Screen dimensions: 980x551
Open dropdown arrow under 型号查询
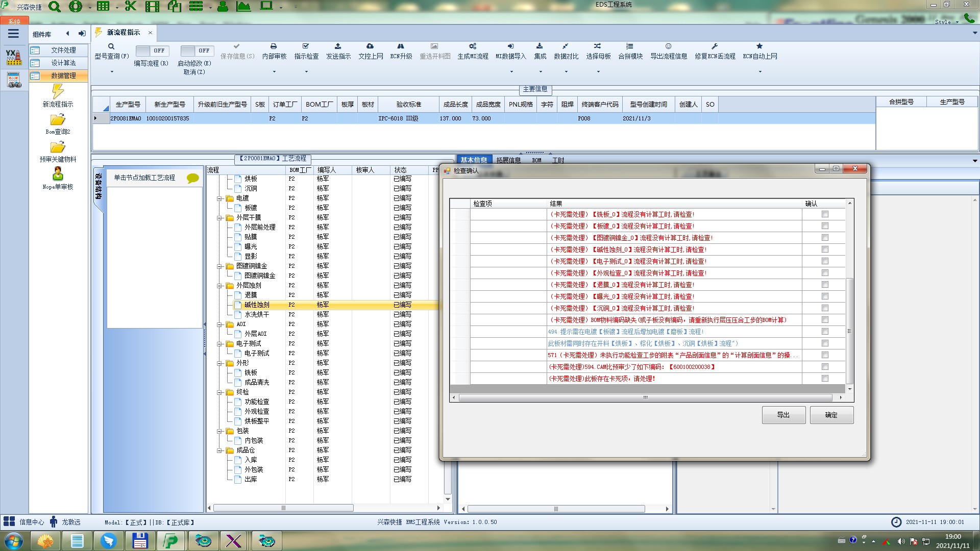tap(112, 71)
